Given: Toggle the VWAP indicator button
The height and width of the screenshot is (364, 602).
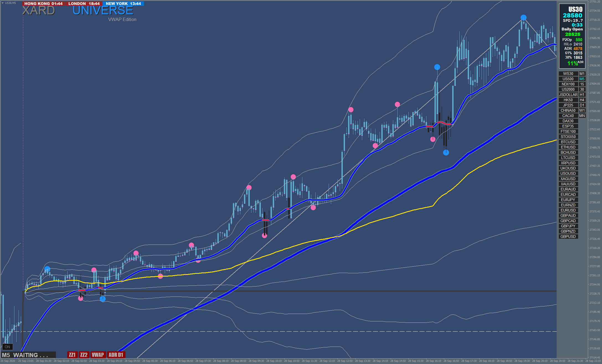Looking at the screenshot, I should click(98, 355).
